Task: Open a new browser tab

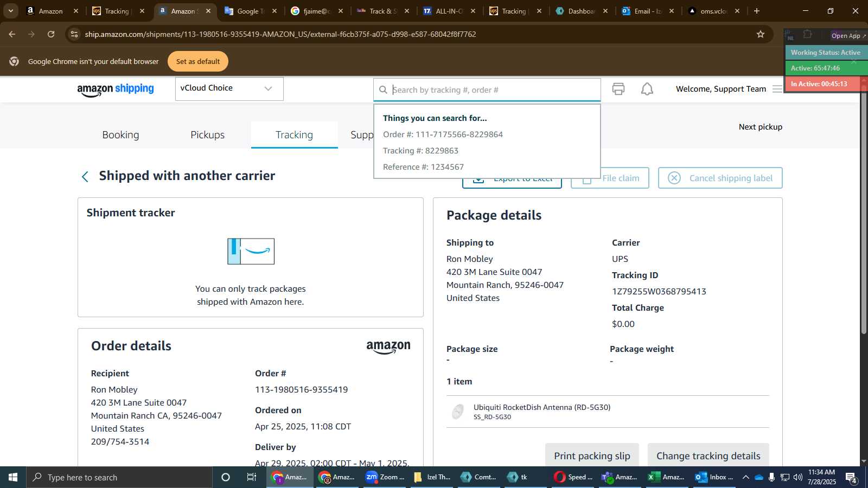Action: coord(757,11)
